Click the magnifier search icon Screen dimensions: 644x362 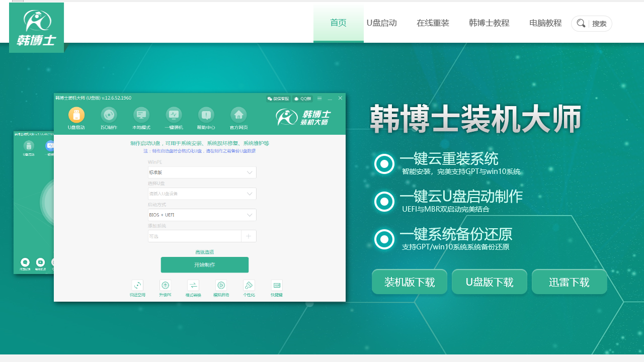[581, 23]
